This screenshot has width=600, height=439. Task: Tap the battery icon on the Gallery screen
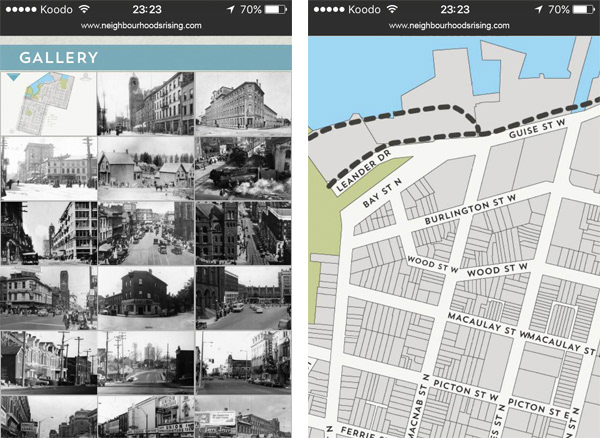[x=276, y=9]
